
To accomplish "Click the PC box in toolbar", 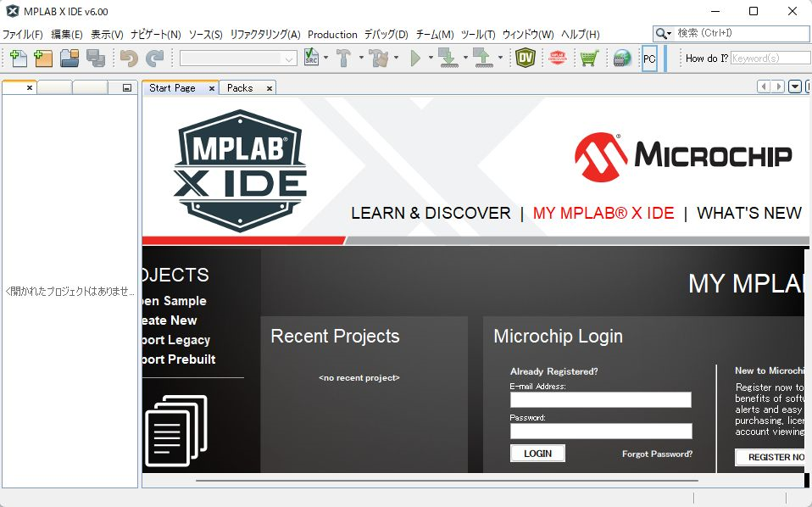I will tap(649, 58).
